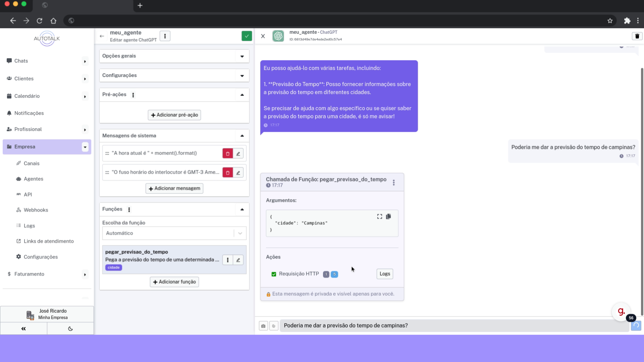Click the chat panel vertical scrollbar
Image resolution: width=644 pixels, height=362 pixels.
point(642,191)
